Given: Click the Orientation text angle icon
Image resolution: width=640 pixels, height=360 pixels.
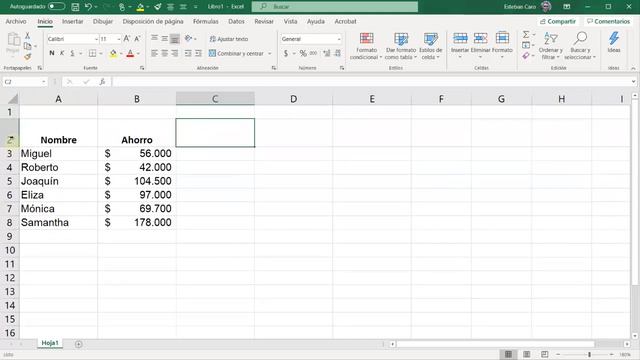Looking at the screenshot, I should (188, 38).
